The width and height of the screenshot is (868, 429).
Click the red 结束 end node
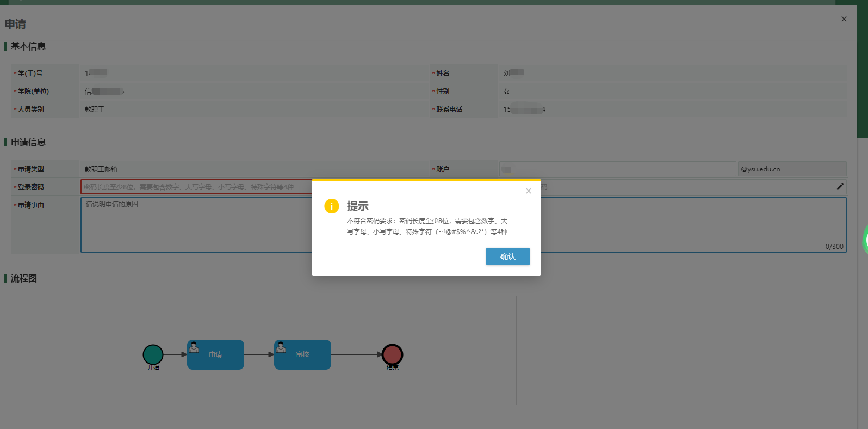[x=392, y=354]
